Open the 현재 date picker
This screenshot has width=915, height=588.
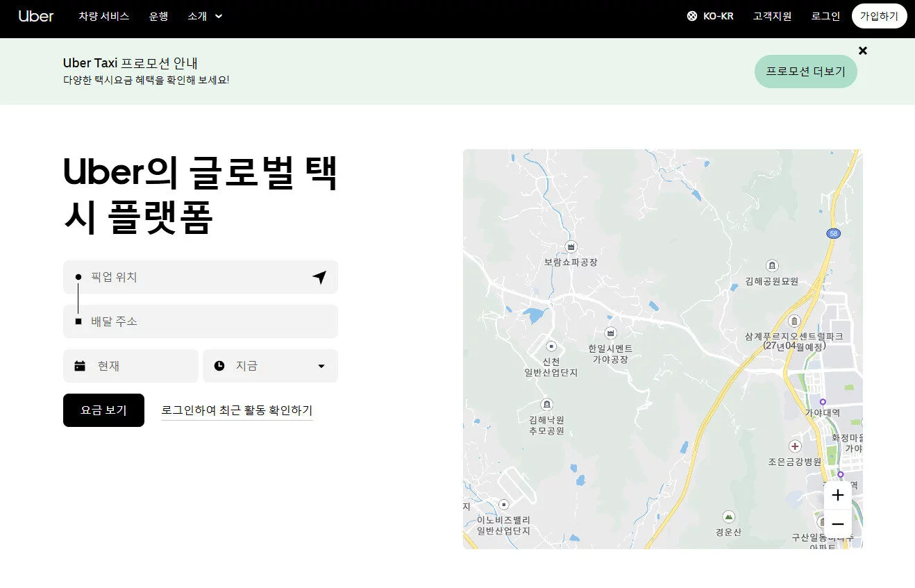click(131, 366)
